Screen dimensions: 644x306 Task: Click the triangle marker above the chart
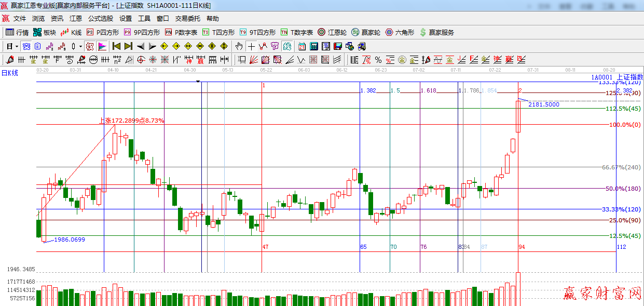click(198, 81)
